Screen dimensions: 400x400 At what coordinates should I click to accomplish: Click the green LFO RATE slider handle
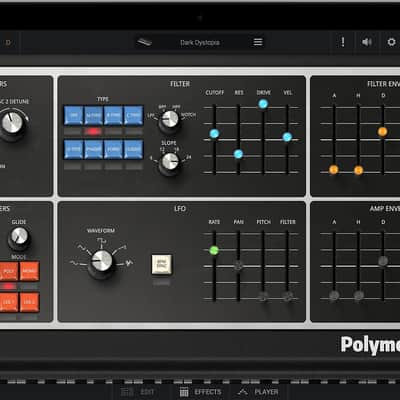point(214,250)
